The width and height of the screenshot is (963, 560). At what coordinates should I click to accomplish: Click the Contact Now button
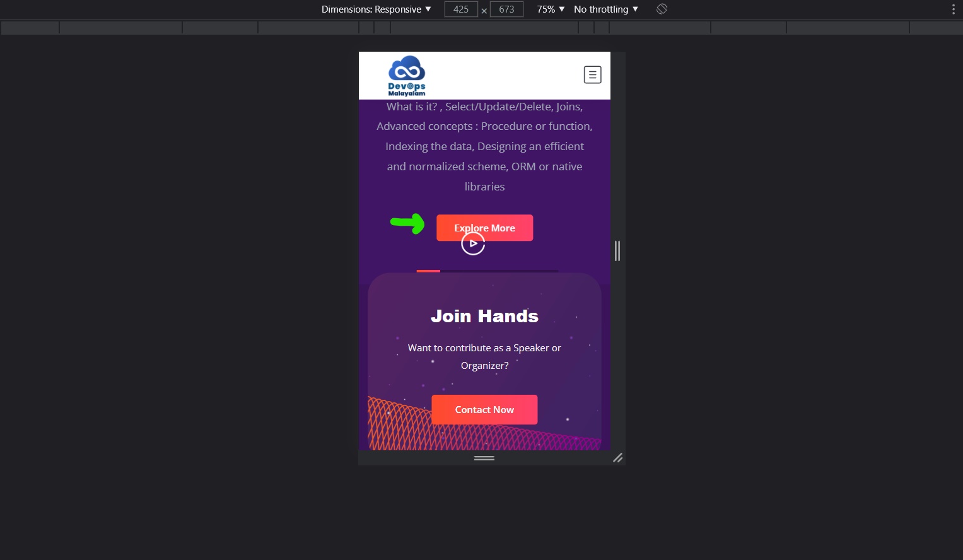(x=484, y=409)
